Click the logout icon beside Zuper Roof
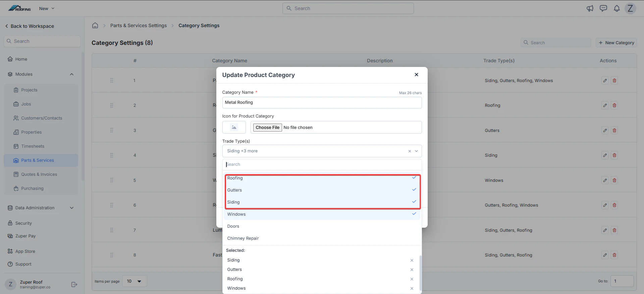Screen dimensions: 644x294 (x=74, y=284)
